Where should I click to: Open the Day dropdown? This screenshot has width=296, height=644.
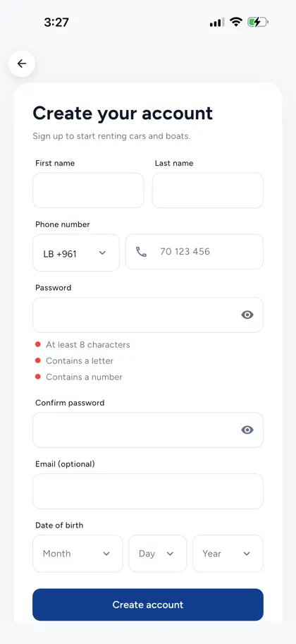pyautogui.click(x=158, y=553)
